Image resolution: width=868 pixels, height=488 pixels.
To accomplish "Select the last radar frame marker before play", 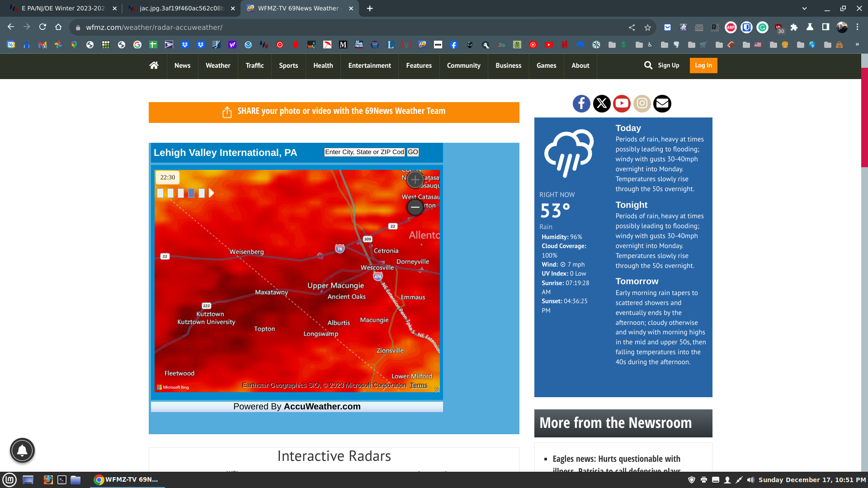I will point(202,193).
